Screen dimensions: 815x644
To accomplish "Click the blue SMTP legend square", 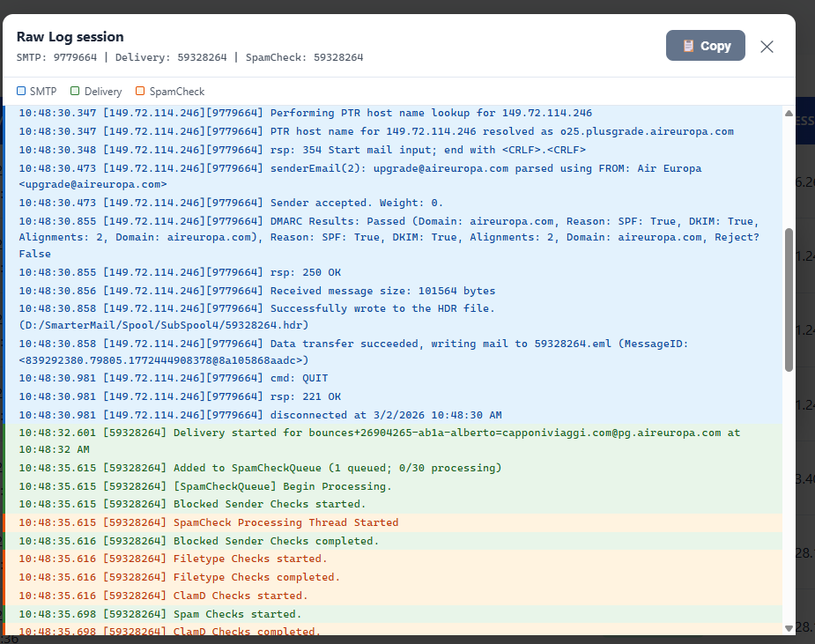I will click(x=22, y=91).
